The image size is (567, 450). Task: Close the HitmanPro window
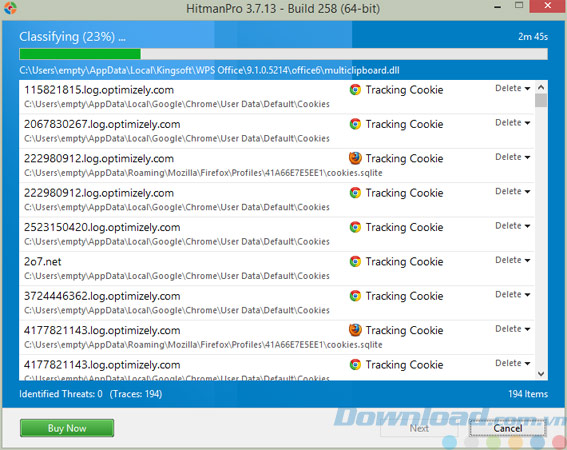coord(547,6)
